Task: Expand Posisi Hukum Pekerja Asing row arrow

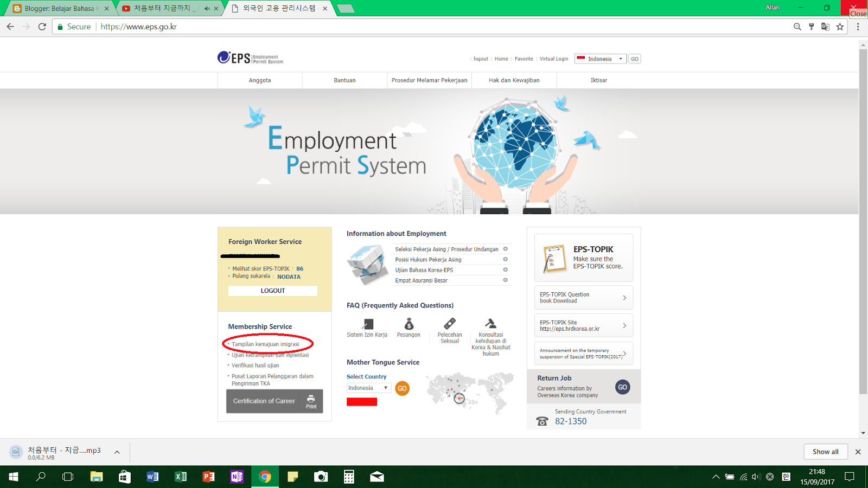Action: pos(505,259)
